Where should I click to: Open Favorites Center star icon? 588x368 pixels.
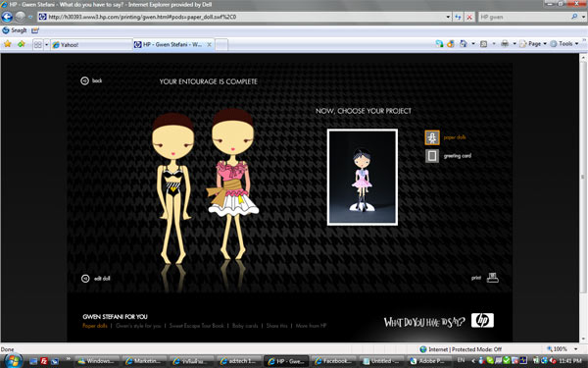click(x=8, y=44)
